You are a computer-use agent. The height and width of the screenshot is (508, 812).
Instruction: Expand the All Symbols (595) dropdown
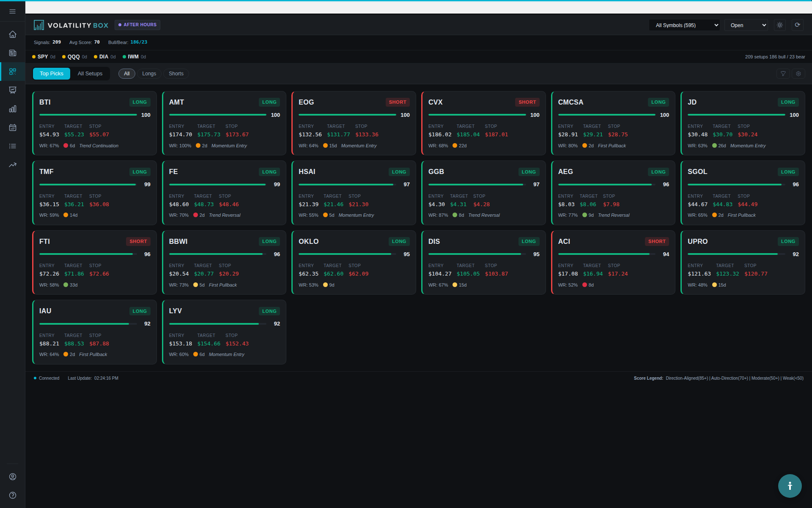coord(684,25)
